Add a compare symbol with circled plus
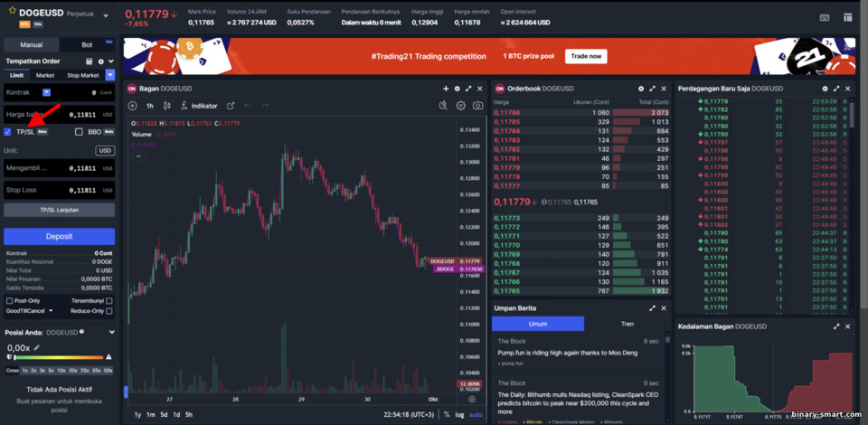The height and width of the screenshot is (425, 868). (x=132, y=106)
